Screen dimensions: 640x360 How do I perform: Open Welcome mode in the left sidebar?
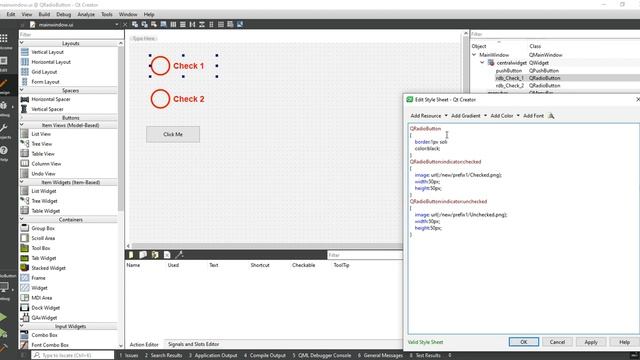4,42
